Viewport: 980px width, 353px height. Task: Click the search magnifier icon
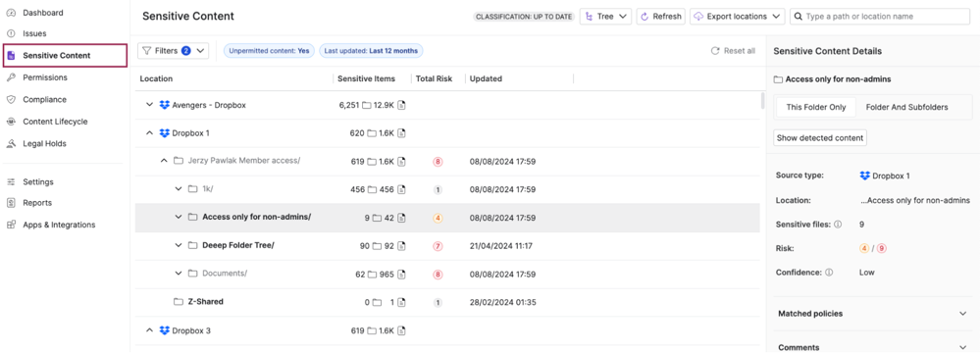[799, 17]
